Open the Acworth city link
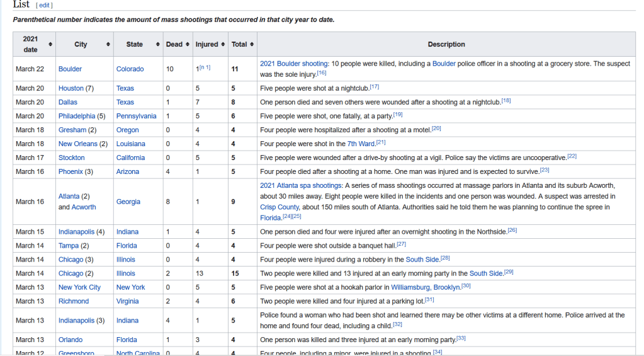 coord(84,207)
